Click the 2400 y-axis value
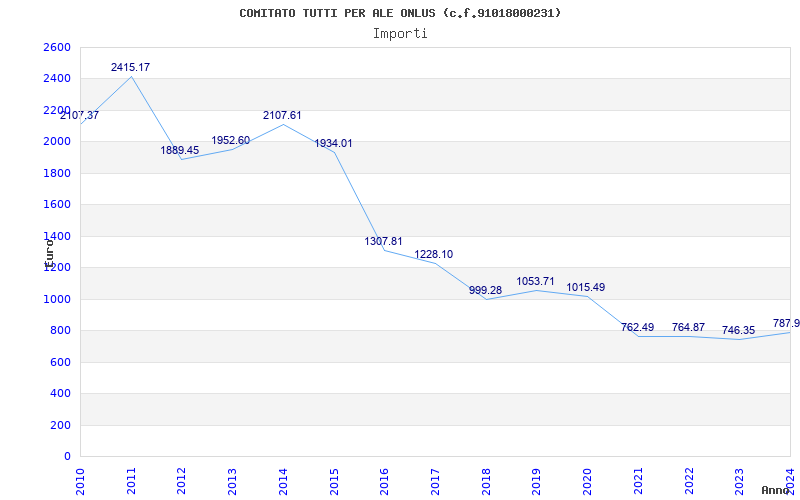This screenshot has width=800, height=500. click(x=57, y=79)
